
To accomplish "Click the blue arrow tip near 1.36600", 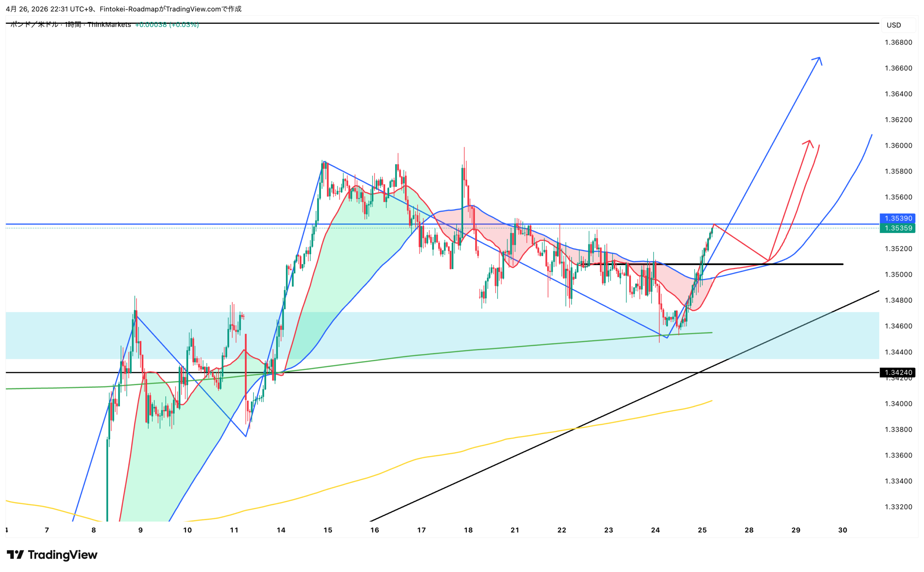I will point(819,58).
